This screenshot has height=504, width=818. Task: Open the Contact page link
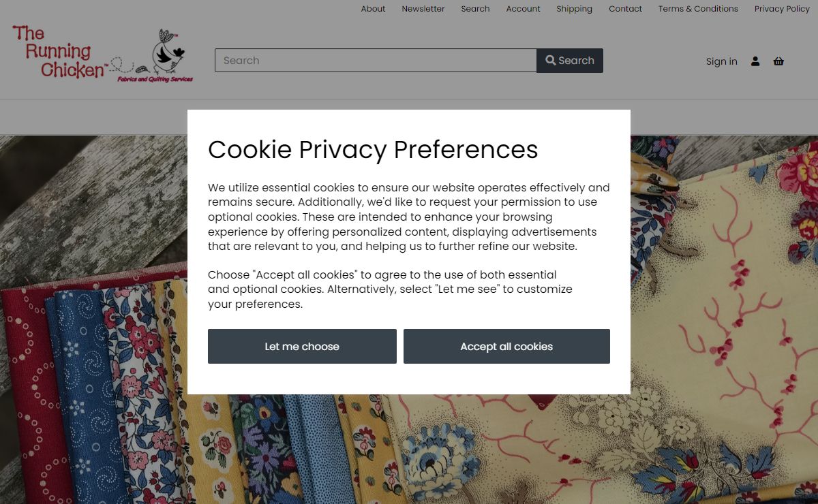click(625, 9)
